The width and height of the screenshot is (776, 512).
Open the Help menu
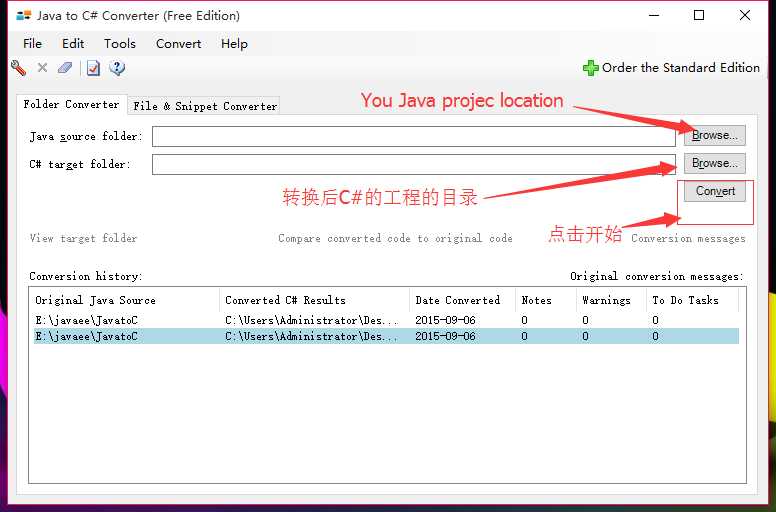coord(234,44)
